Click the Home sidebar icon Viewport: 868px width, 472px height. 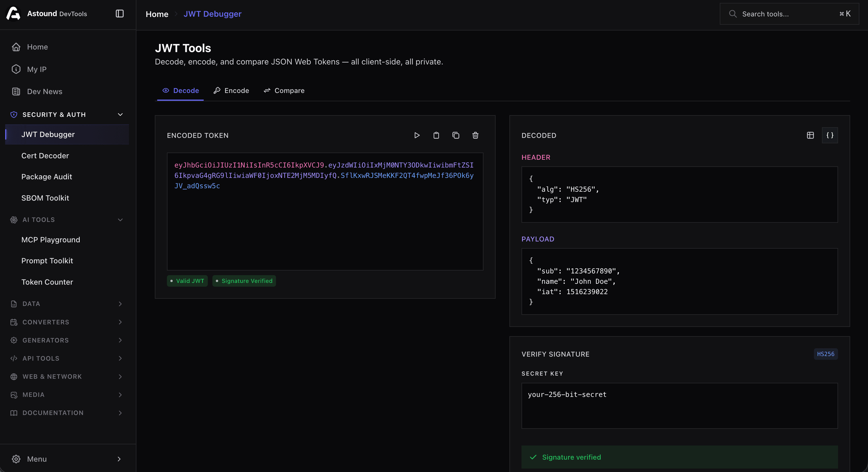pyautogui.click(x=16, y=47)
